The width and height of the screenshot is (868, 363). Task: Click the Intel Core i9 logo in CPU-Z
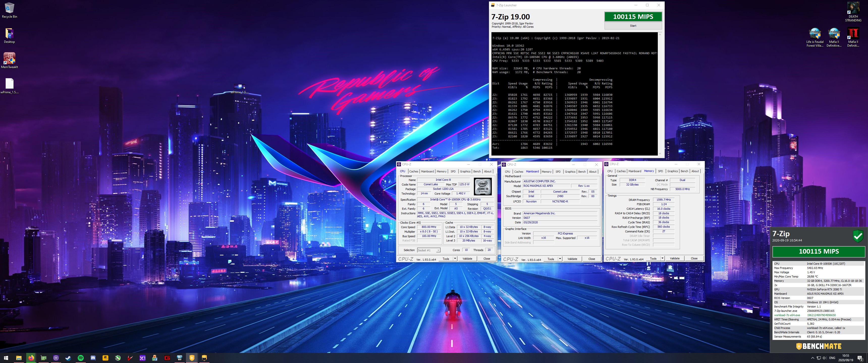point(483,187)
